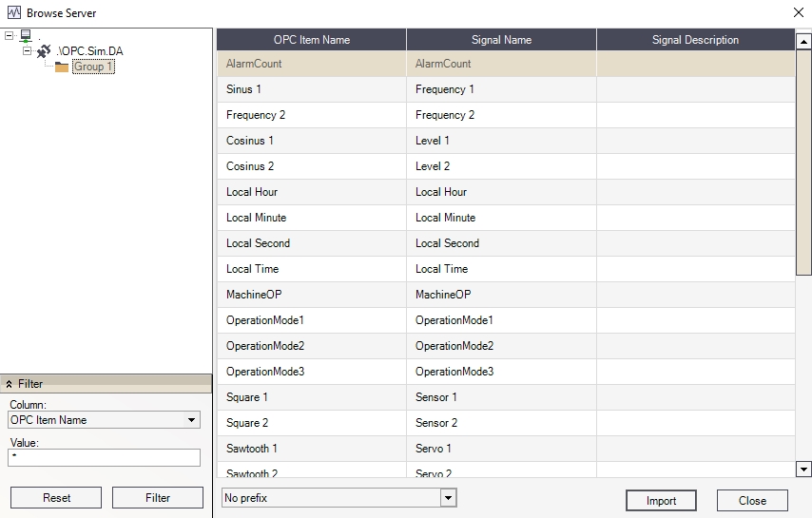Click the Browse Server title bar icon
Image resolution: width=812 pixels, height=518 pixels.
(13, 13)
